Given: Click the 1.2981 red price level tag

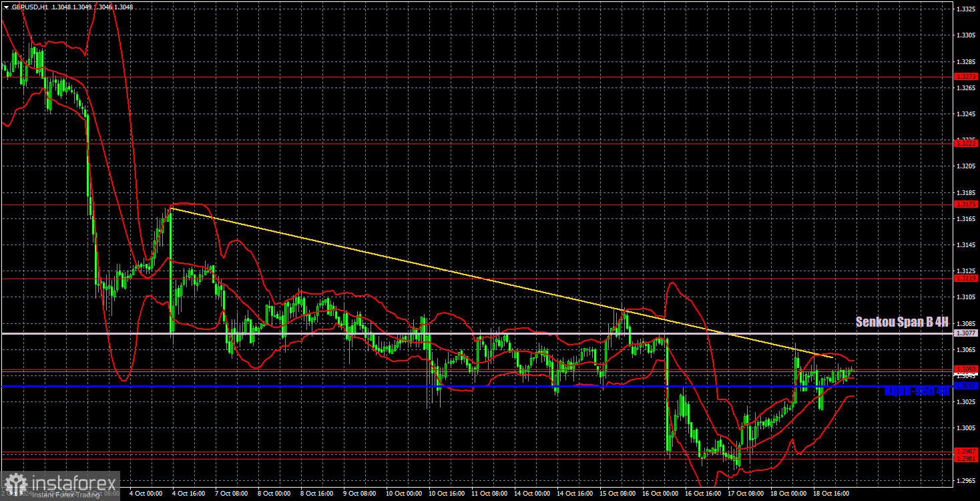Looking at the screenshot, I should tap(967, 458).
